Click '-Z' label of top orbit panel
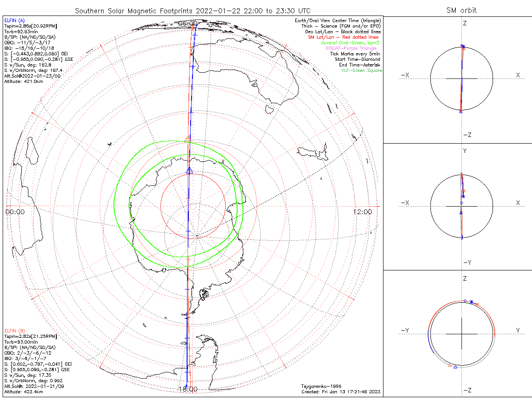532x399 pixels. click(467, 135)
